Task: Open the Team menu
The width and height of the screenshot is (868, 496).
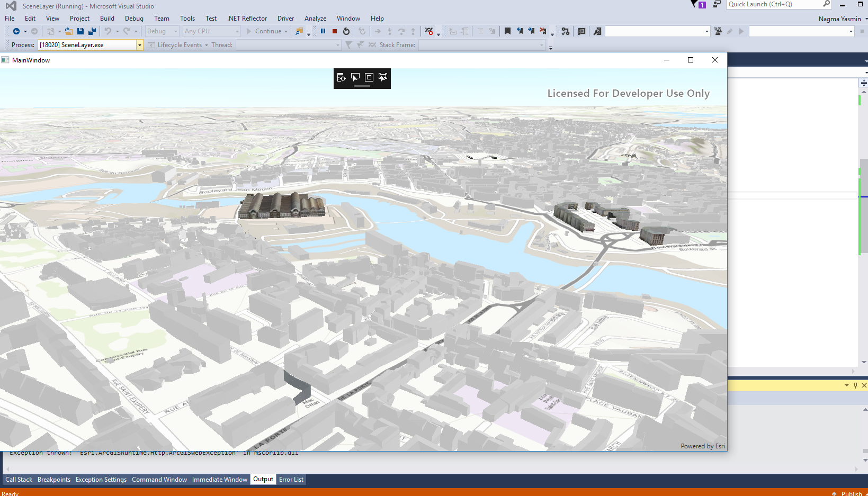Action: point(162,18)
